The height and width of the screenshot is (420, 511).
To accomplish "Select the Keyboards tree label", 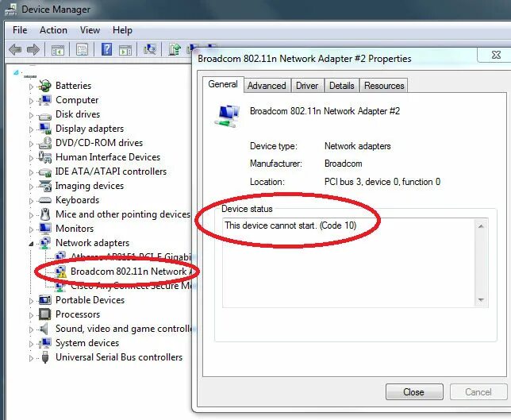I will pyautogui.click(x=77, y=200).
